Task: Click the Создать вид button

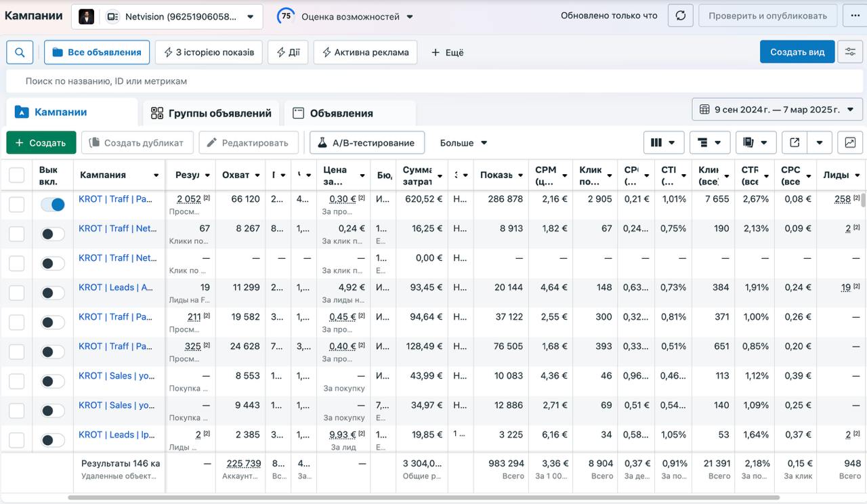Action: [x=797, y=52]
